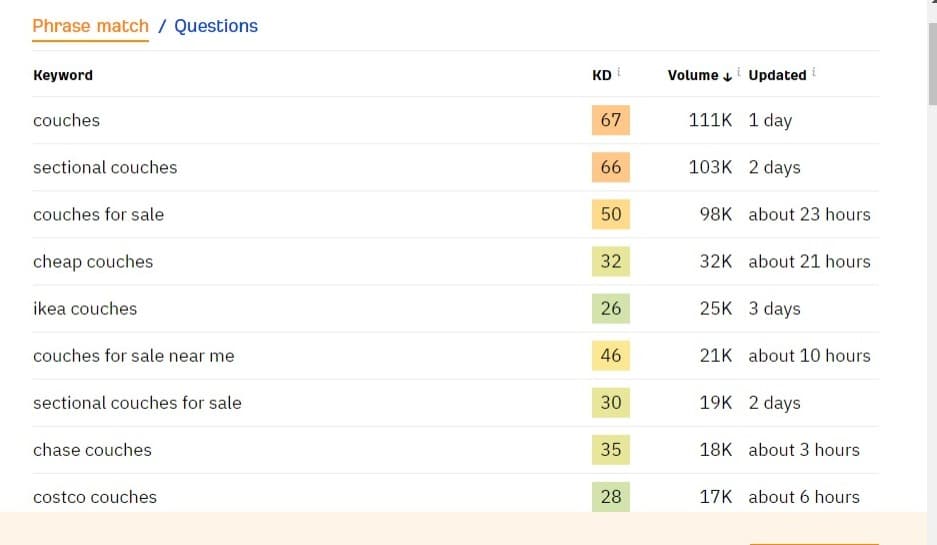Sort the table by KD column
The image size is (937, 545).
coord(602,75)
